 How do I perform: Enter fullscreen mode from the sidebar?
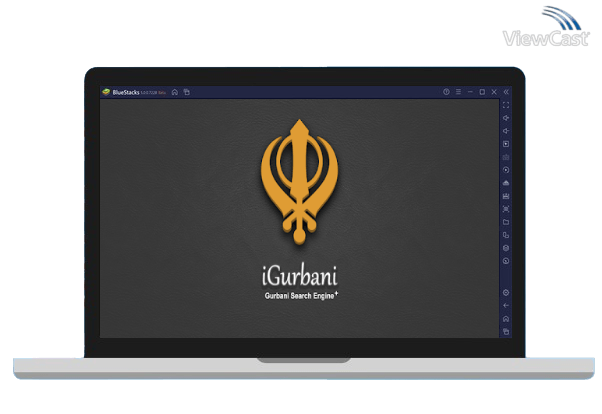506,105
